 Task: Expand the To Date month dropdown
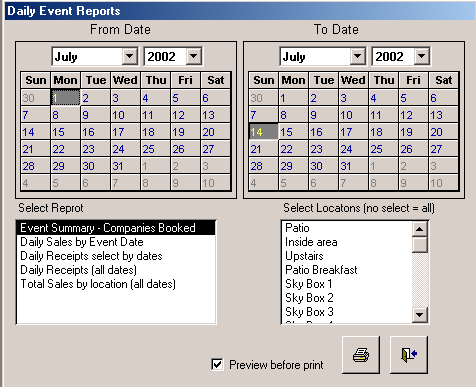tap(358, 56)
